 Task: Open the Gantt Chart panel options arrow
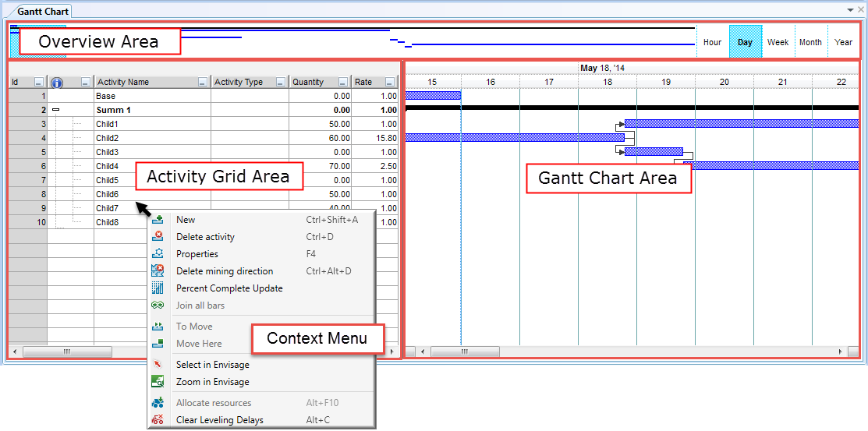click(x=850, y=10)
